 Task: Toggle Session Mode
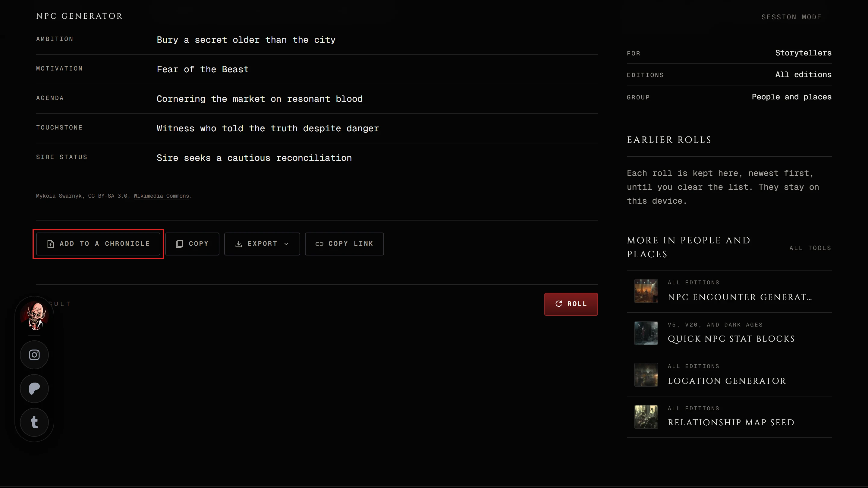[x=791, y=17]
